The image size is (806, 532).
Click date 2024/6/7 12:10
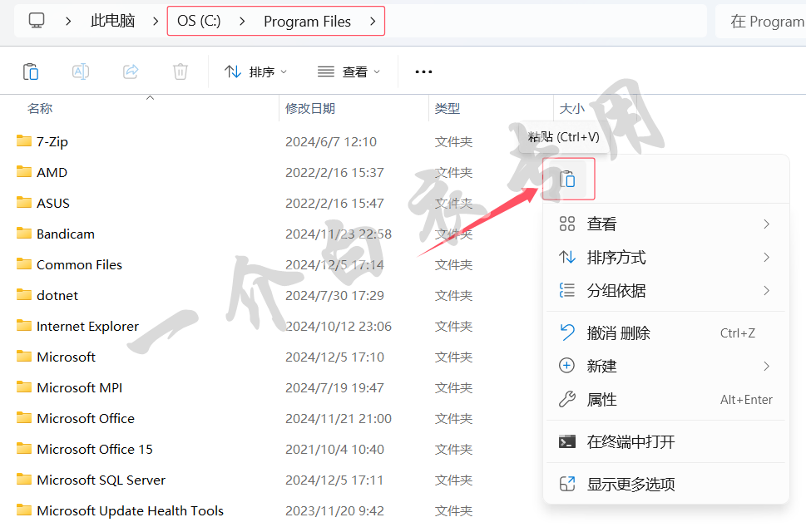(331, 142)
